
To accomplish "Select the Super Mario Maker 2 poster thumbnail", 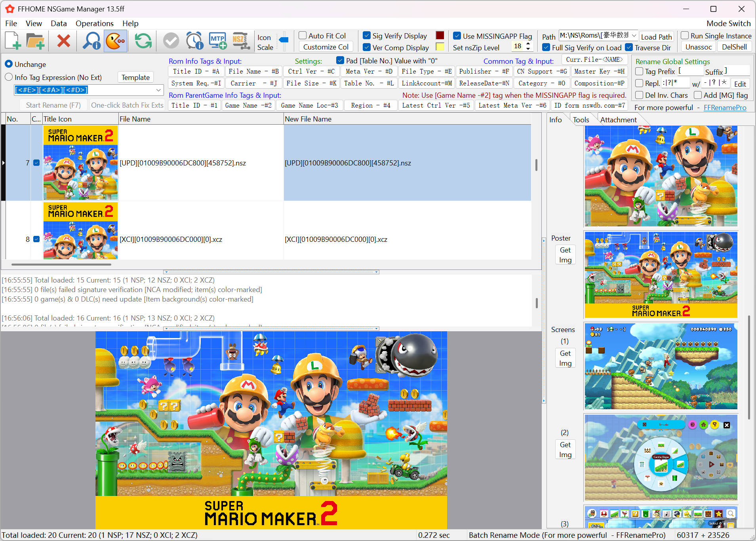I will (x=661, y=275).
